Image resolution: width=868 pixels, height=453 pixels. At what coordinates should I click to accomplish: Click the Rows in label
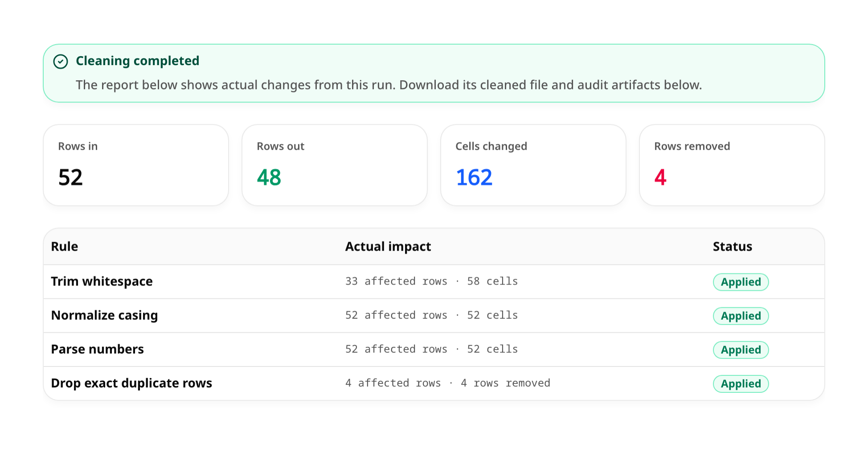point(78,146)
